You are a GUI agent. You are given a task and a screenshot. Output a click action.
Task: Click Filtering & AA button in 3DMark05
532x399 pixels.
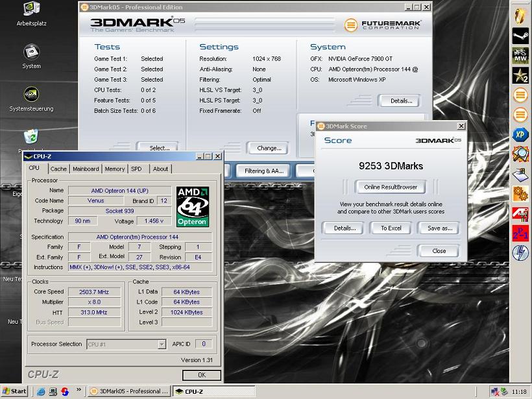[x=264, y=171]
